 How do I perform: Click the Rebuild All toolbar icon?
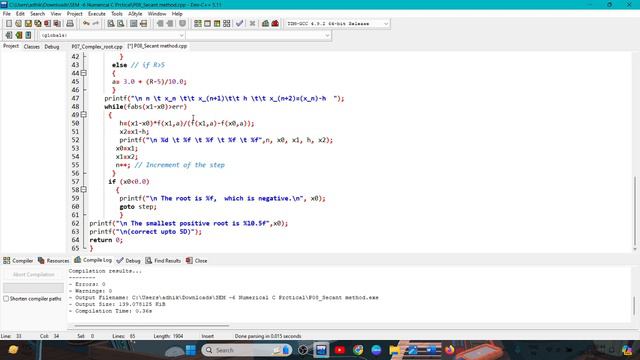click(x=227, y=24)
